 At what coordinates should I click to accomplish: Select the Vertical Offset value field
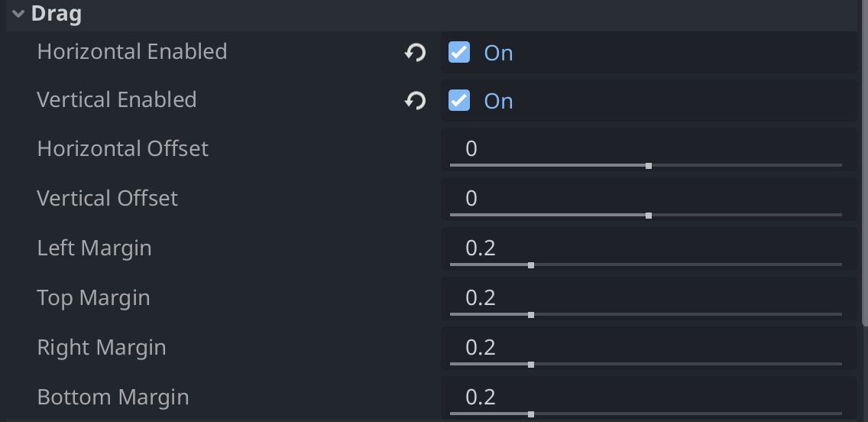pyautogui.click(x=649, y=200)
